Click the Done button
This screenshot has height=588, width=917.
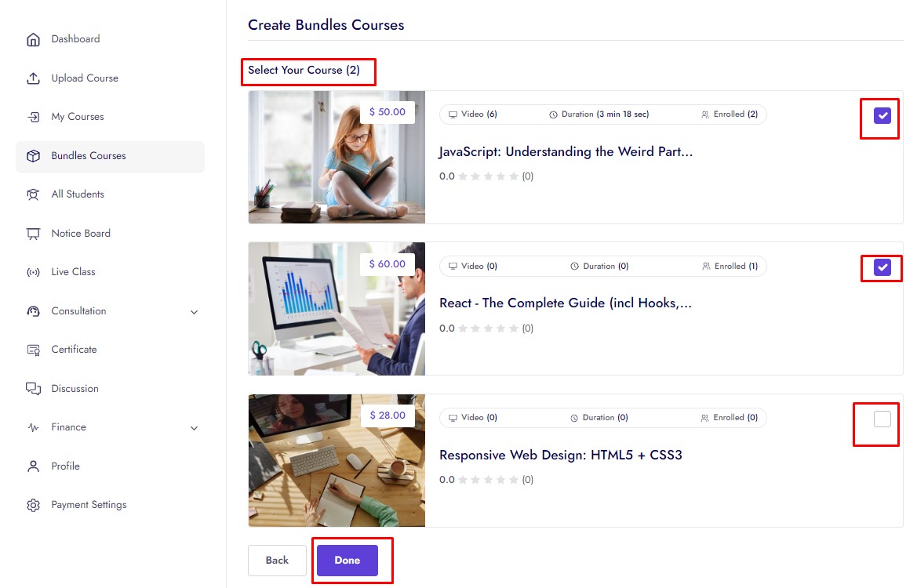coord(348,561)
